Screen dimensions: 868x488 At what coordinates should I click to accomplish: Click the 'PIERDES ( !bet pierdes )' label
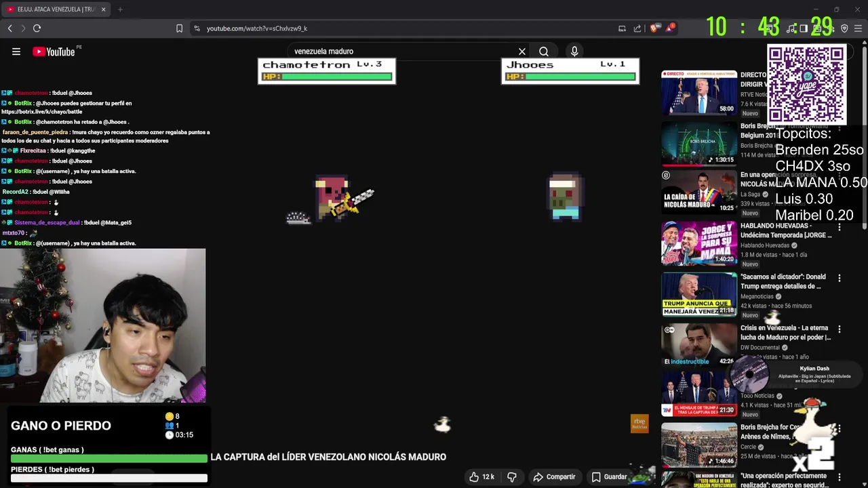[x=52, y=470]
